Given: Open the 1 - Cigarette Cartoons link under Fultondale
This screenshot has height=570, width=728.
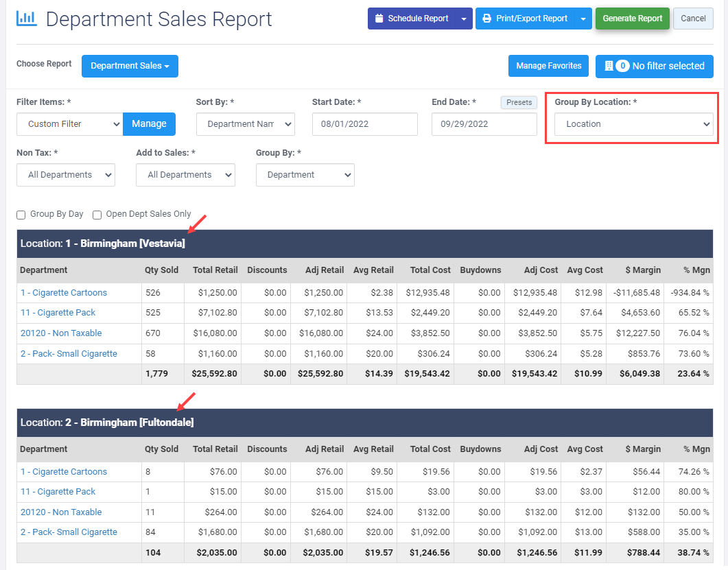Looking at the screenshot, I should coord(63,471).
